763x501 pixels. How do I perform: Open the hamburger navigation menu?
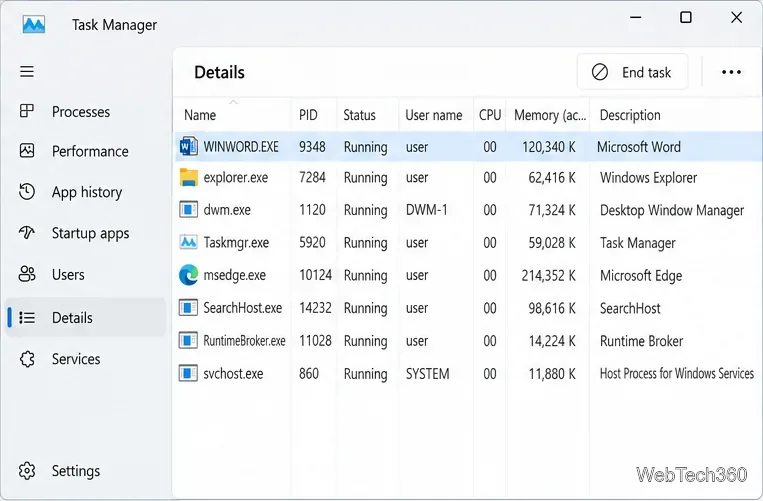click(x=27, y=72)
